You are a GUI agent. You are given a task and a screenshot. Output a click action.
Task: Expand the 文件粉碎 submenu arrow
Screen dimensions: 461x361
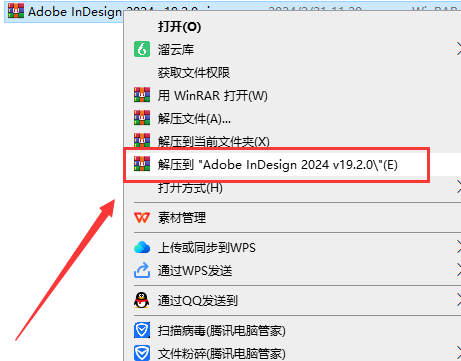click(459, 353)
